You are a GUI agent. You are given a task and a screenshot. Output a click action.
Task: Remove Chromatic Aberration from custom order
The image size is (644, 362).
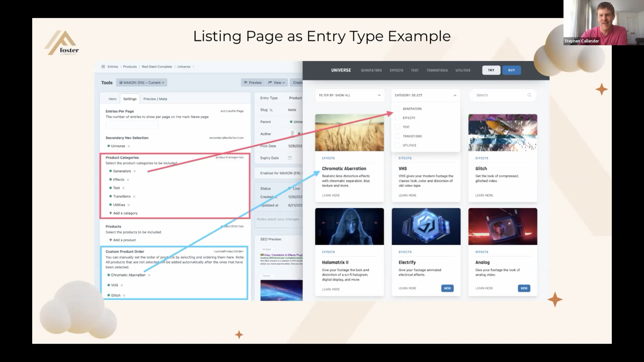[149, 275]
